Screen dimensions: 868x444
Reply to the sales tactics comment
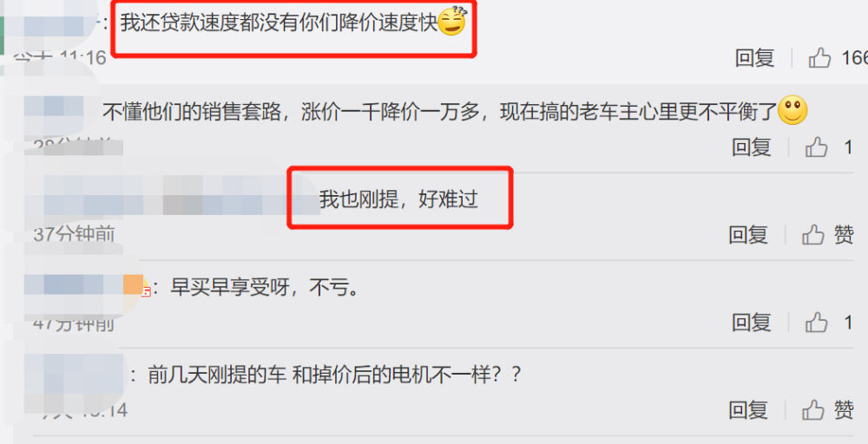751,147
